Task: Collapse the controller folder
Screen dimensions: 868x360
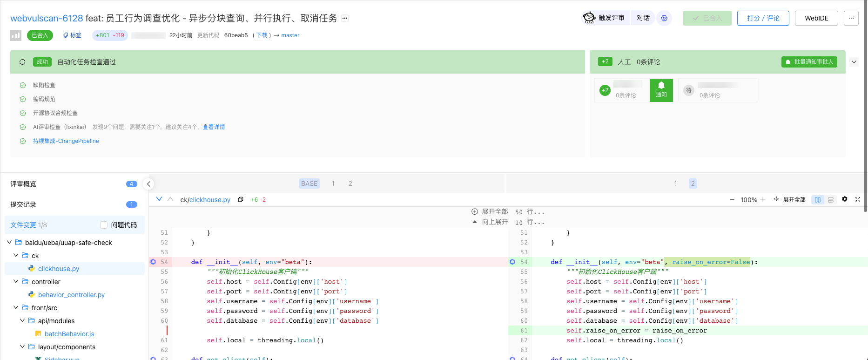Action: (16, 281)
